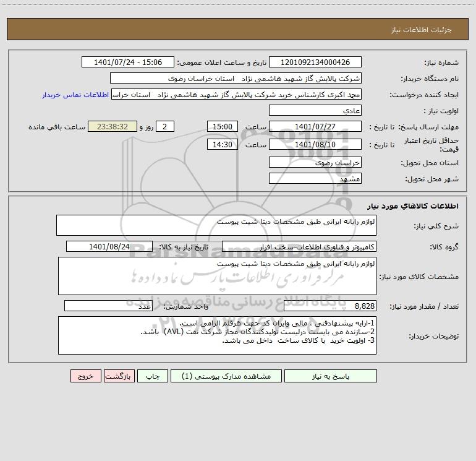
Task: Click the تاریخ و ساعت اعلان عمومی label
Action: [221, 62]
